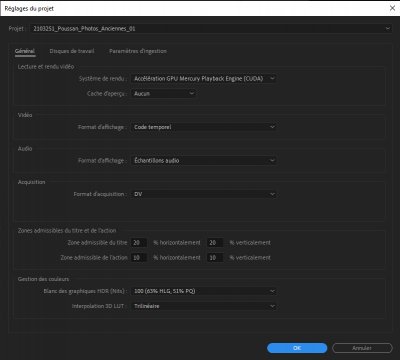Open the Cache d'aperçu dropdown

[163, 94]
